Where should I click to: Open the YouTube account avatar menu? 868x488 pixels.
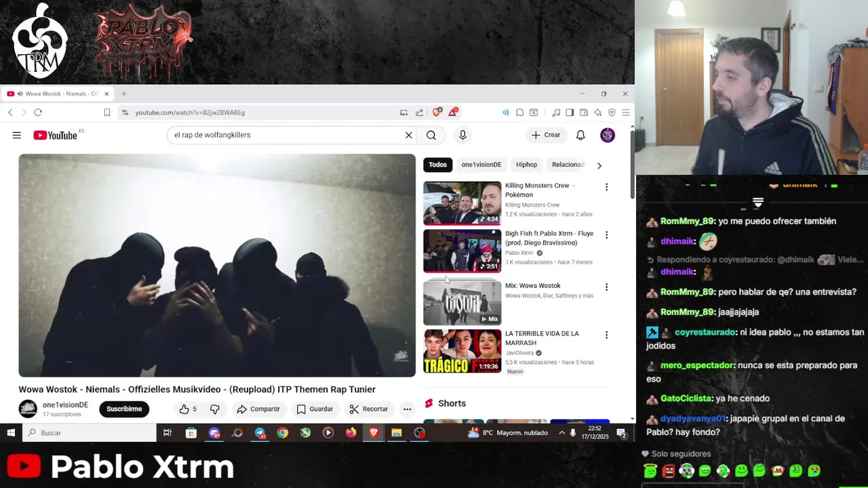pyautogui.click(x=608, y=135)
